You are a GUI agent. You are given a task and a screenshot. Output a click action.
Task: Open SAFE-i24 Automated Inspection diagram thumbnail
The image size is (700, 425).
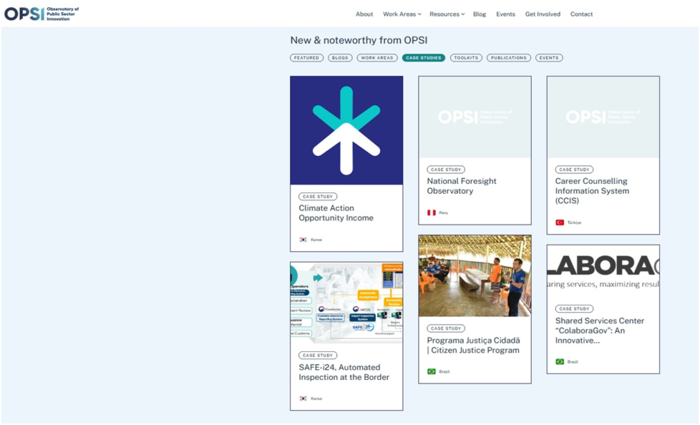346,302
